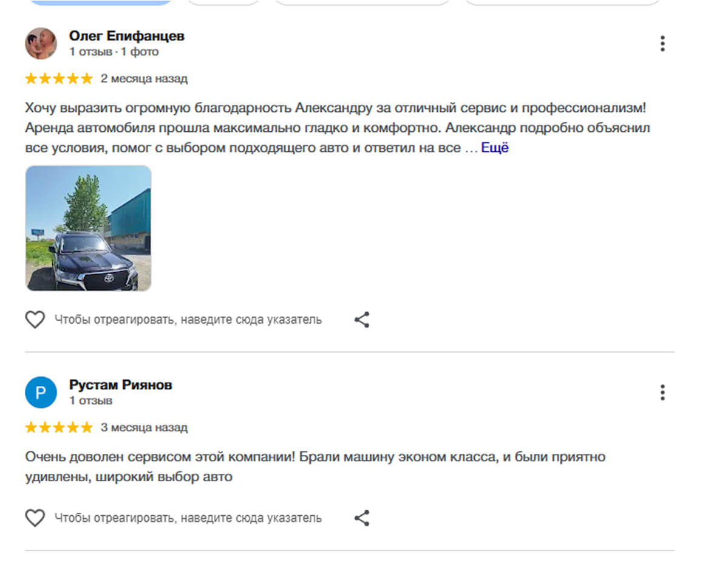The height and width of the screenshot is (565, 728).
Task: Share Рустам Риянов's review
Action: click(362, 518)
